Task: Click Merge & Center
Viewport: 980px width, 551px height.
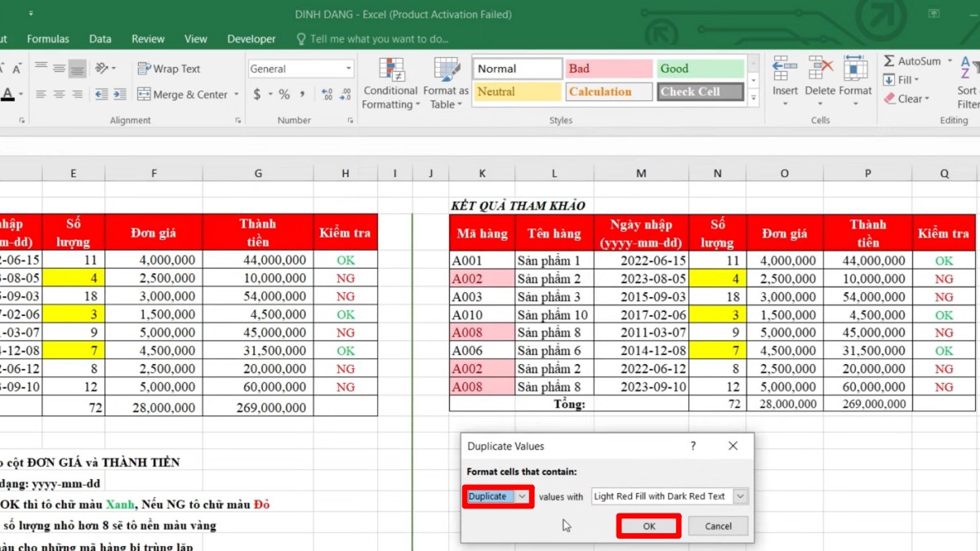Action: tap(183, 95)
